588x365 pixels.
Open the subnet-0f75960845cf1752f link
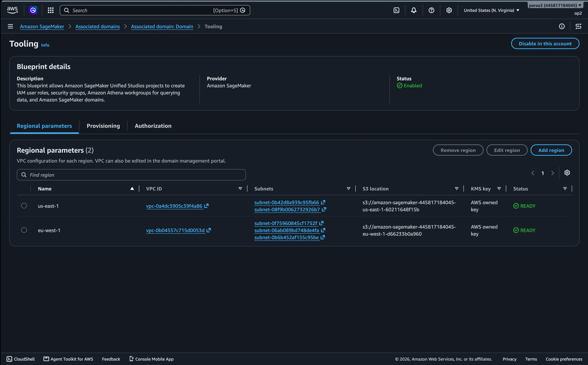(x=286, y=223)
